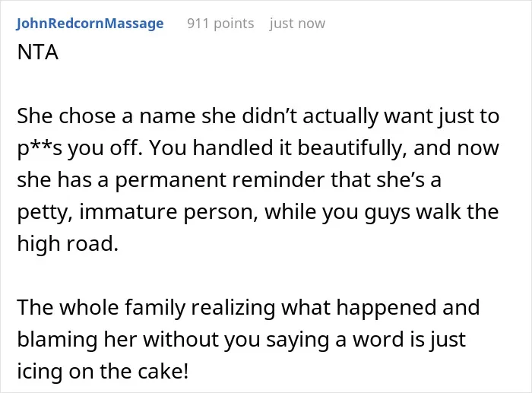Image resolution: width=532 pixels, height=393 pixels.
Task: Click the phrase "high road."
Action: [68, 243]
